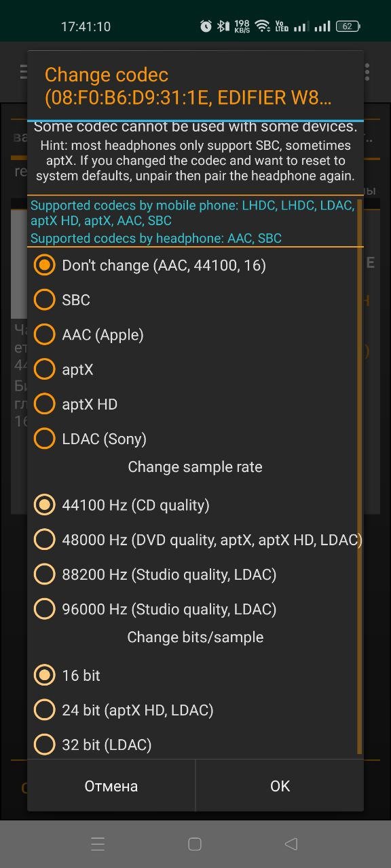Set sample rate to 44100 Hz

[195, 505]
